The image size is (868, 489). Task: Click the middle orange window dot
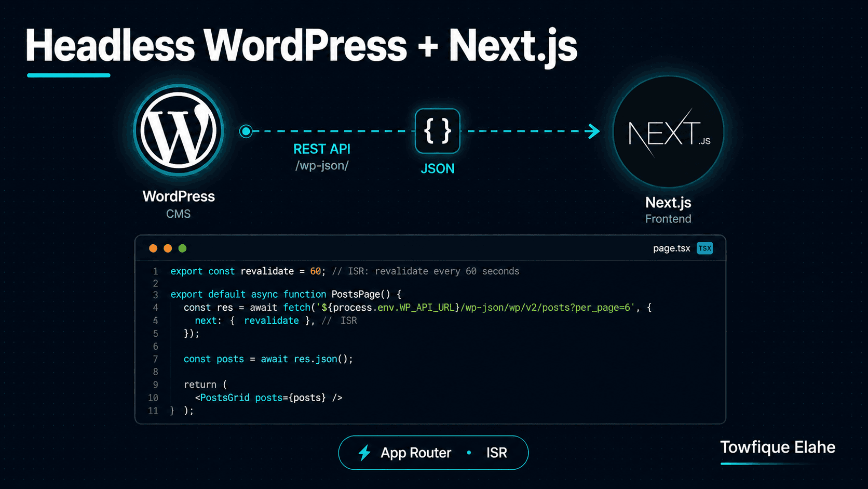pos(168,248)
